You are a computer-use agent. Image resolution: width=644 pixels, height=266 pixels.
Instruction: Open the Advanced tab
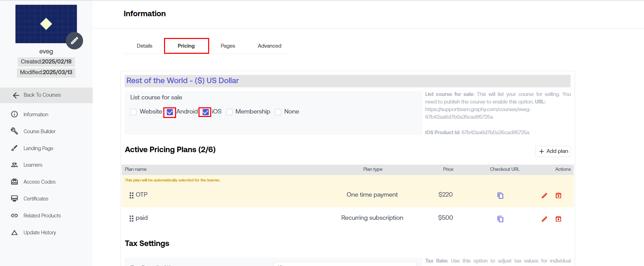pyautogui.click(x=269, y=46)
